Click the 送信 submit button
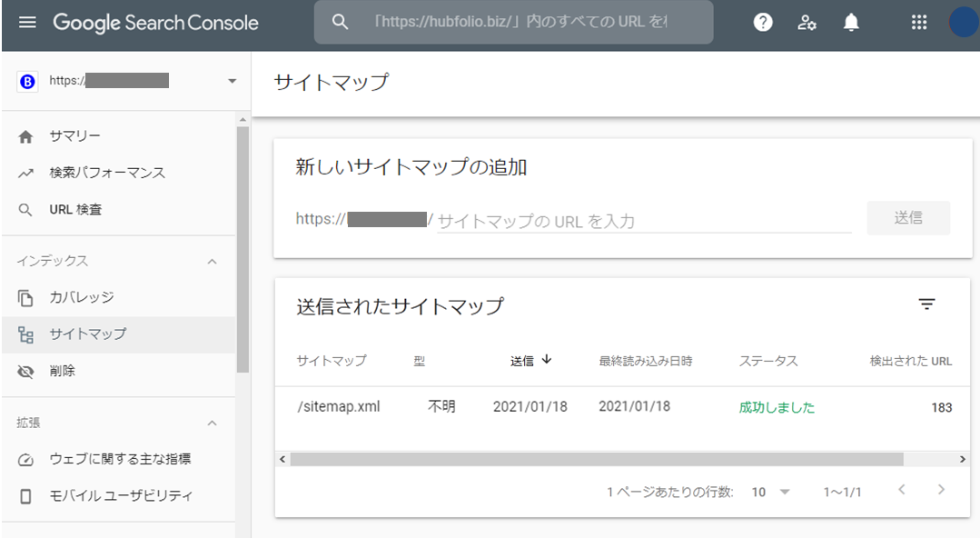Image resolution: width=980 pixels, height=538 pixels. pos(908,218)
